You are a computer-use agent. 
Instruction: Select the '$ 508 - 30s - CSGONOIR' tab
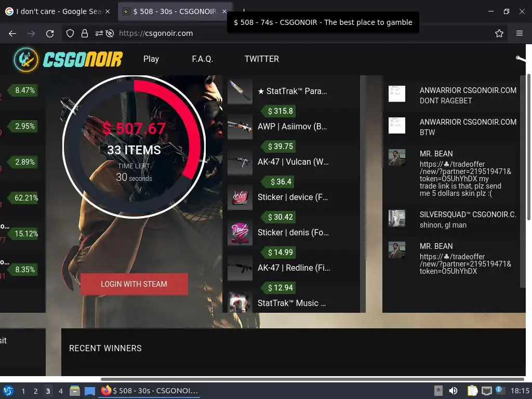175,11
